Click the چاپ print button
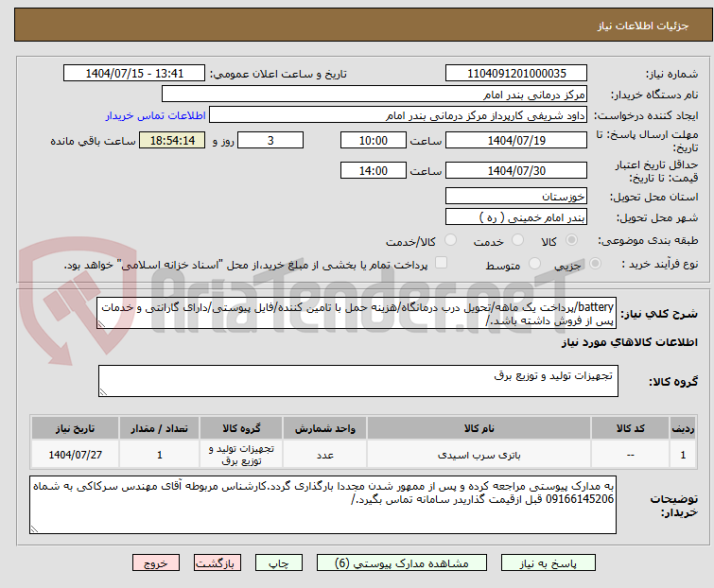Viewport: 714px width, 588px height. tap(279, 563)
